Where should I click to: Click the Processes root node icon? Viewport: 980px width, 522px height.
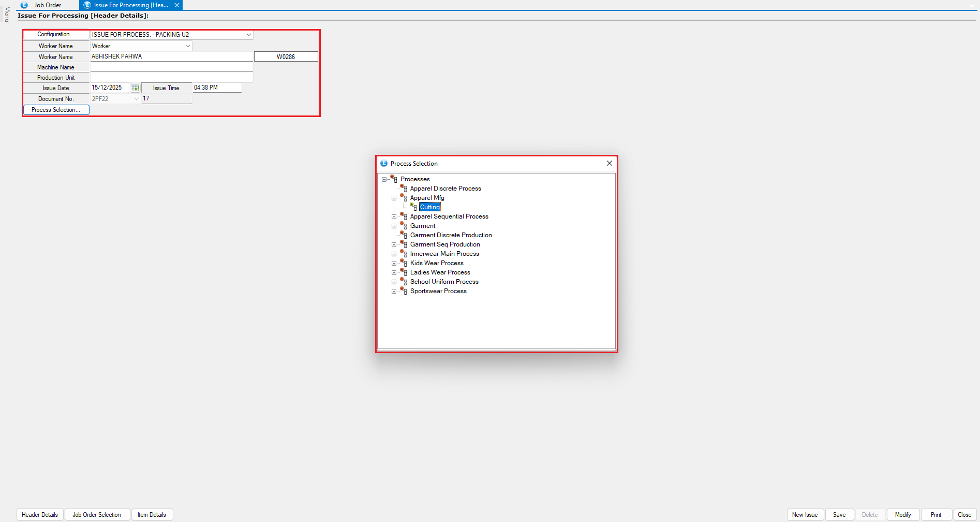(x=394, y=179)
